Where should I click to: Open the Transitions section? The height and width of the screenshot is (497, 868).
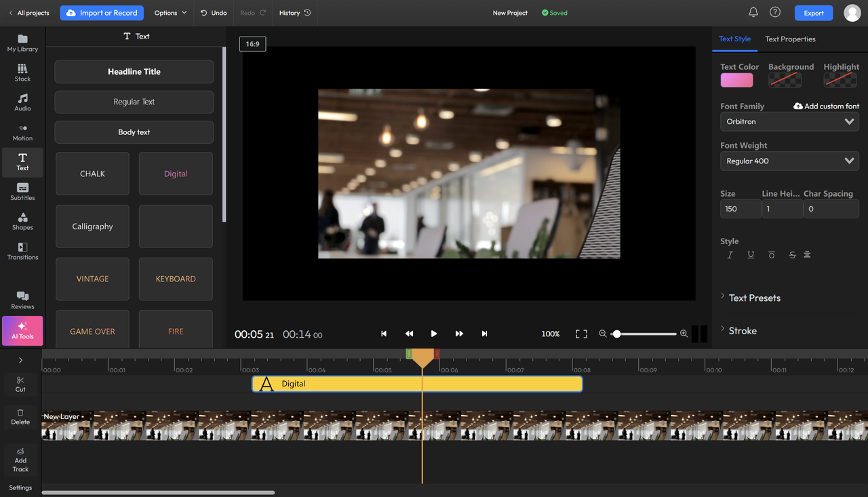coord(22,251)
